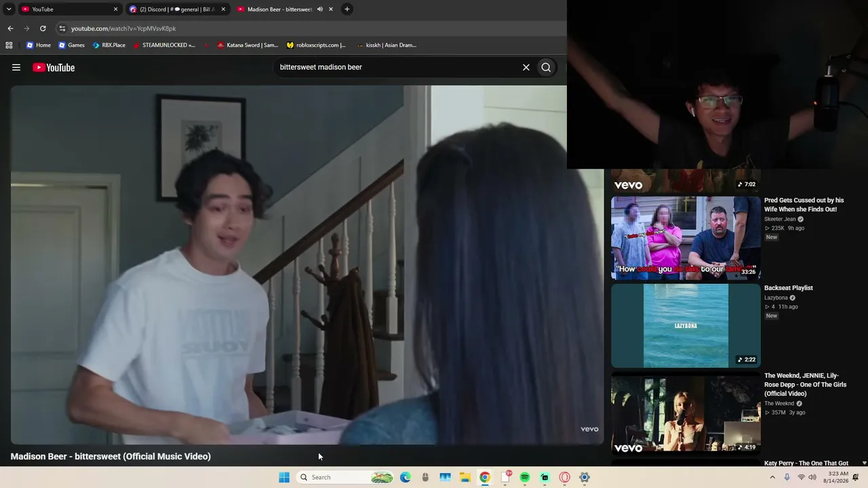868x488 pixels.
Task: Close the Discord general tab
Action: point(223,9)
